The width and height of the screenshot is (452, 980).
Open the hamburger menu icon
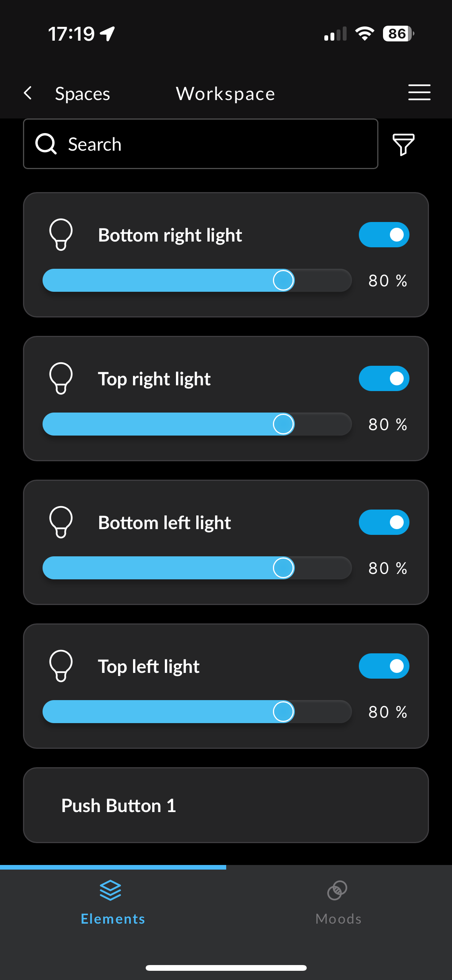[419, 93]
